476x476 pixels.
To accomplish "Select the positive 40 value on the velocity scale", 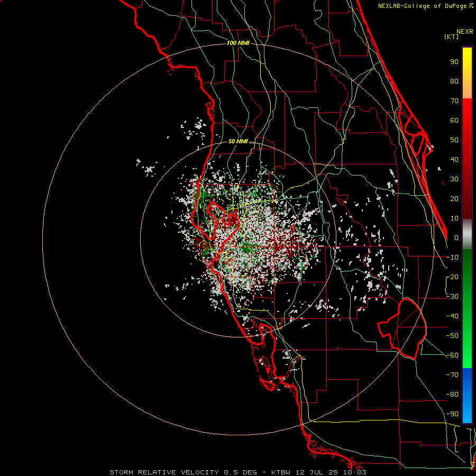I will point(454,159).
